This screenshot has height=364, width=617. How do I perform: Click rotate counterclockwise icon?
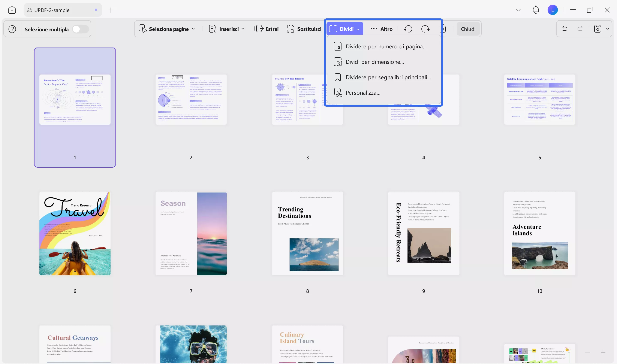408,29
